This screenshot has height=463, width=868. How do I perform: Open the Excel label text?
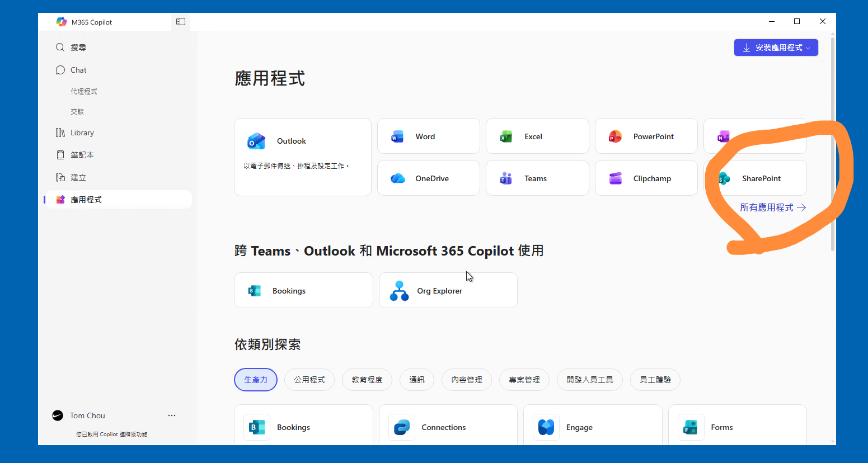[533, 136]
